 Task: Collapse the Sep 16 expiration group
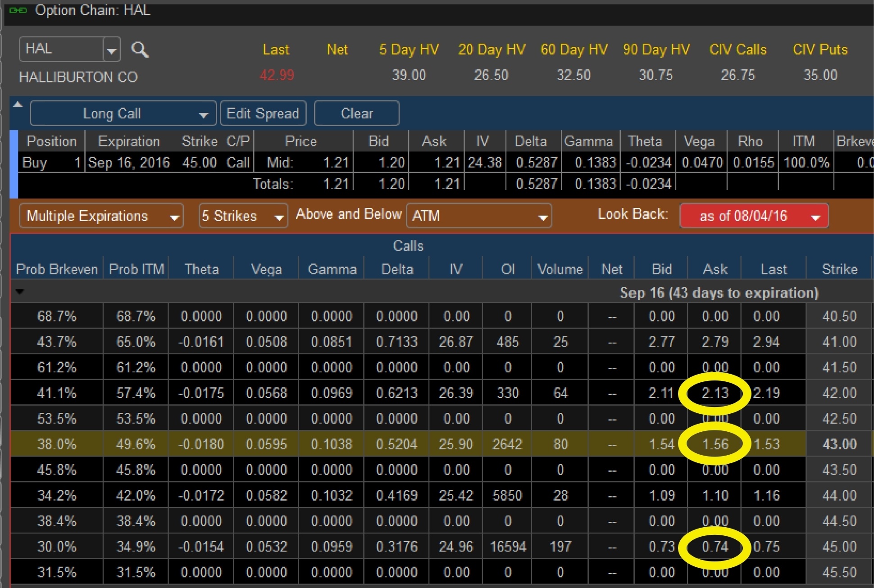(19, 292)
